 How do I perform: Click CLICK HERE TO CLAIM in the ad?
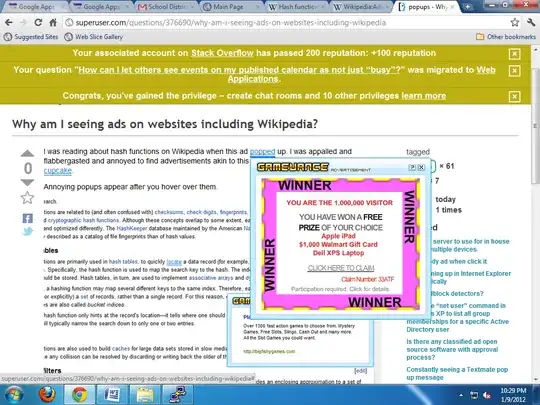[x=341, y=268]
